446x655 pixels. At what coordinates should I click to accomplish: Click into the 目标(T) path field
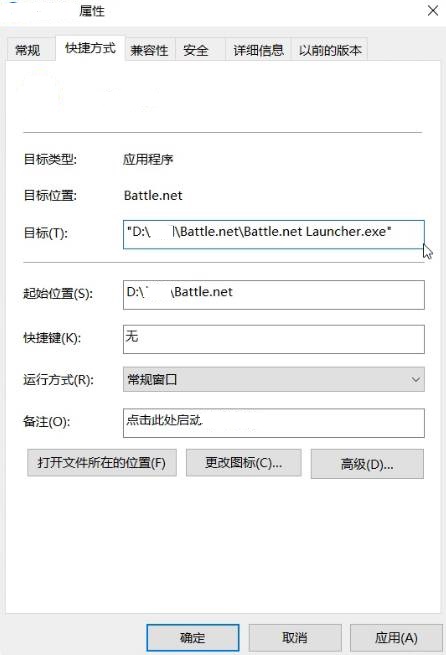(x=274, y=234)
